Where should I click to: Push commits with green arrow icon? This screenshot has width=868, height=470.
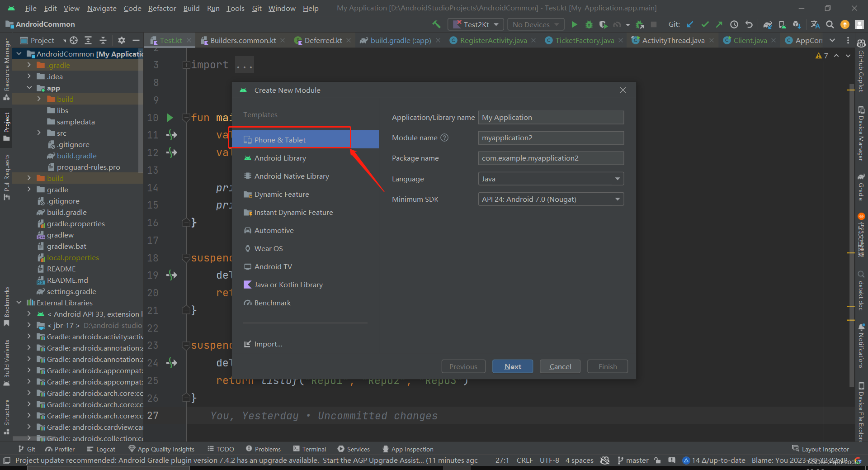click(719, 24)
